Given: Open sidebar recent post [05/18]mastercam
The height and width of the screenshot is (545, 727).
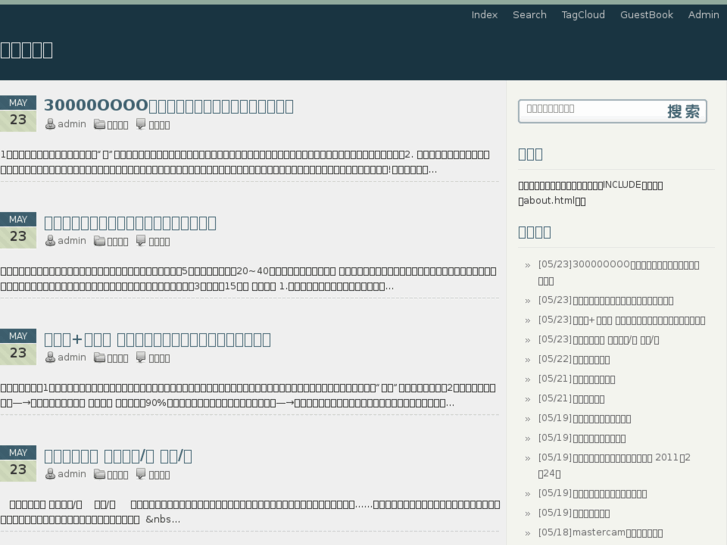Looking at the screenshot, I should point(600,532).
